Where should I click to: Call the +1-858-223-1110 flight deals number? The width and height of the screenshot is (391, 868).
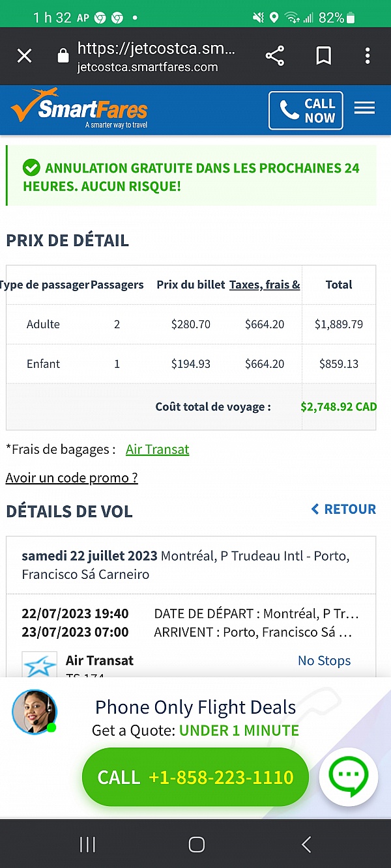[195, 776]
